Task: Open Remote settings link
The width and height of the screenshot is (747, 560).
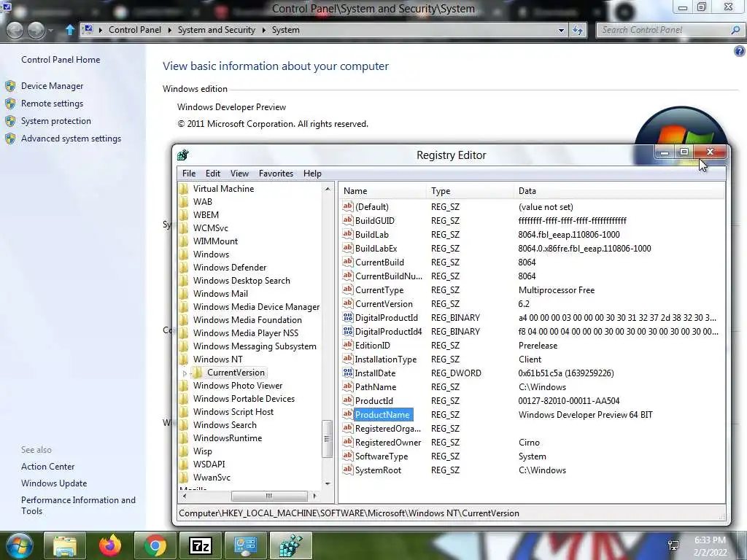Action: point(52,104)
